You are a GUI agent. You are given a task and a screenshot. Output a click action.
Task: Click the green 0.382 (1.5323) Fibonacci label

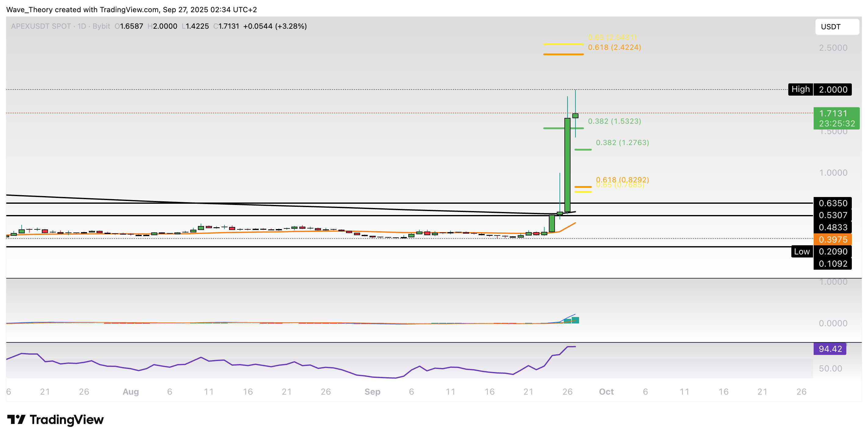(614, 121)
